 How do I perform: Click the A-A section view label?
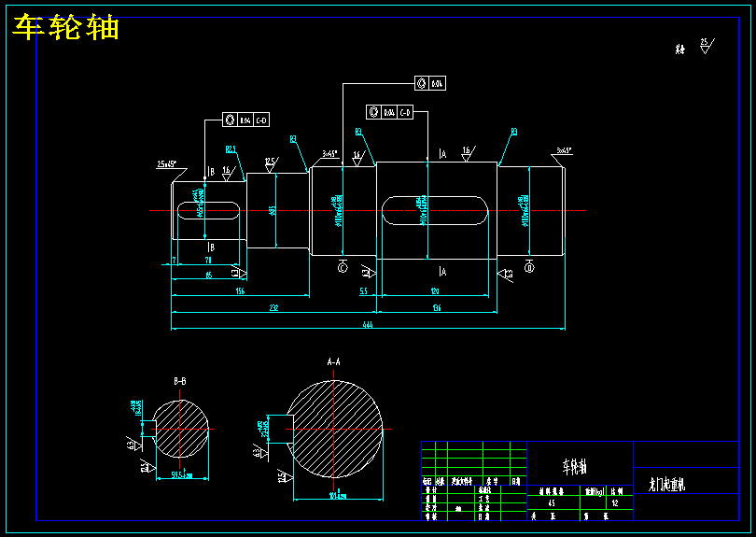coord(333,361)
